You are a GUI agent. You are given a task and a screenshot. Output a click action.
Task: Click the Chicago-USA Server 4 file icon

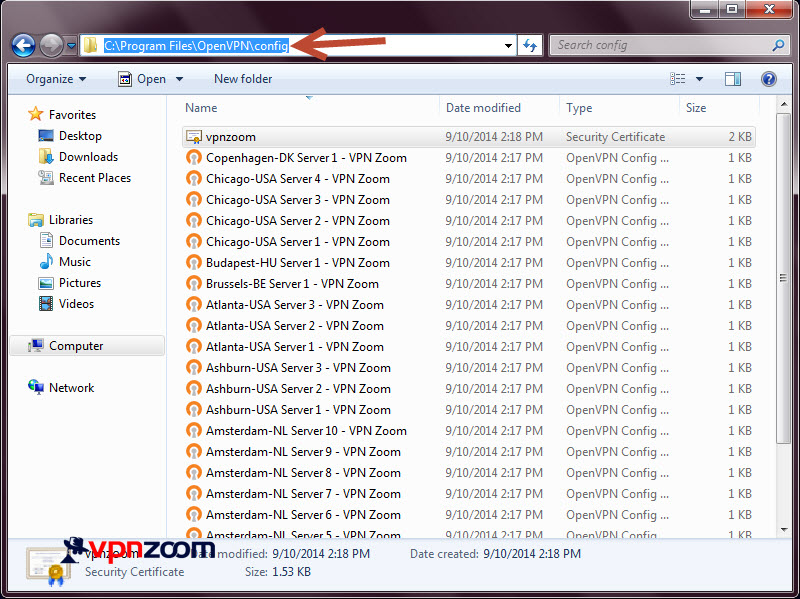pyautogui.click(x=193, y=179)
